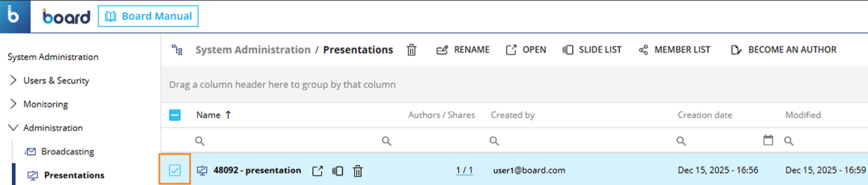Viewport: 868px width, 185px height.
Task: Click the Dec 15, 2025 - 16:56 creation date
Action: pos(718,170)
